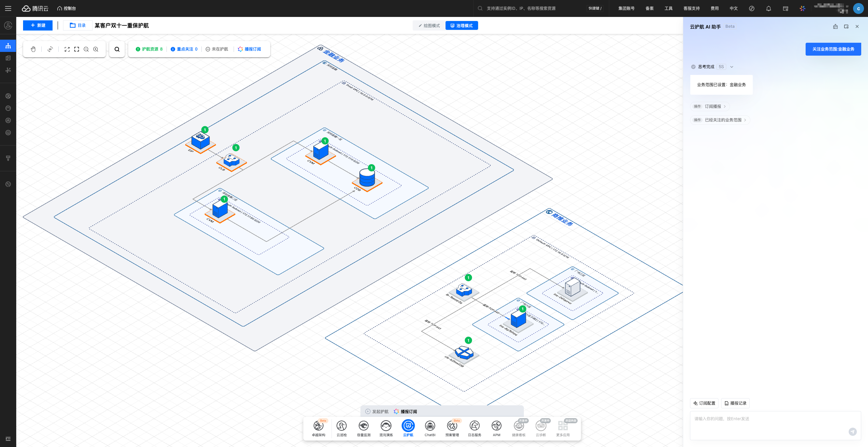Click the 新建 button
This screenshot has width=868, height=447.
[38, 25]
